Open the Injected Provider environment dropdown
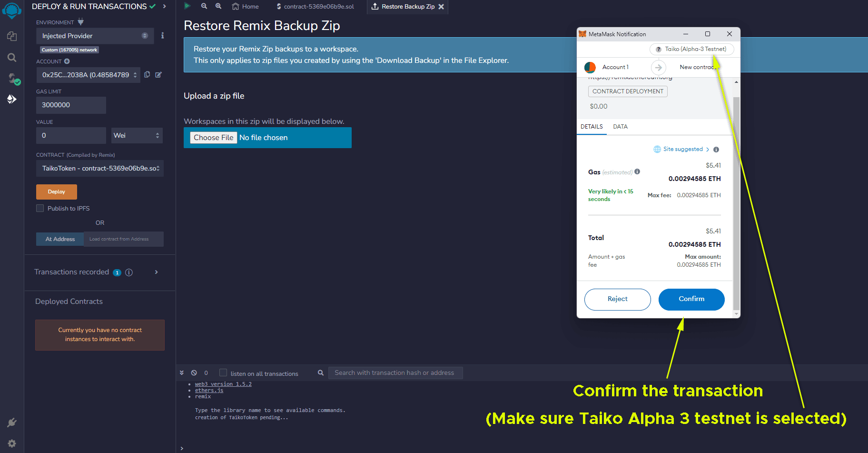The width and height of the screenshot is (868, 453). 95,36
